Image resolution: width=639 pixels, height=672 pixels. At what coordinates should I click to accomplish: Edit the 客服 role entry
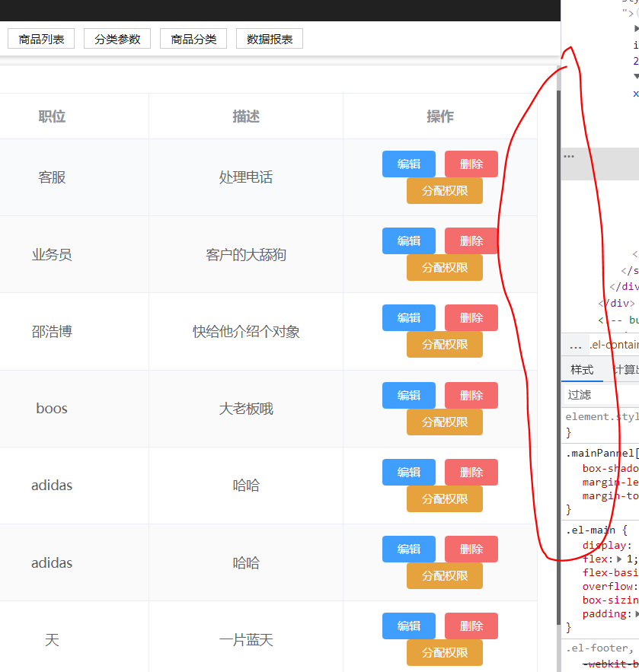coord(408,164)
